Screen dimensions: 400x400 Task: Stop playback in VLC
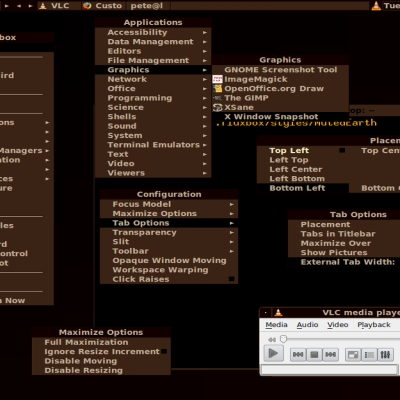(314, 354)
